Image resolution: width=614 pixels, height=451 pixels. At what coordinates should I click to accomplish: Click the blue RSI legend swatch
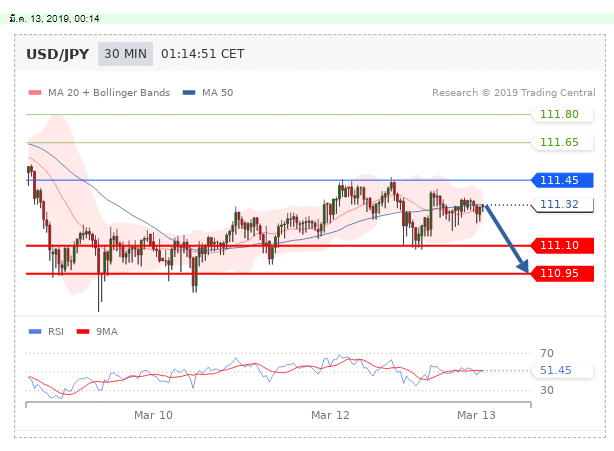(x=35, y=332)
